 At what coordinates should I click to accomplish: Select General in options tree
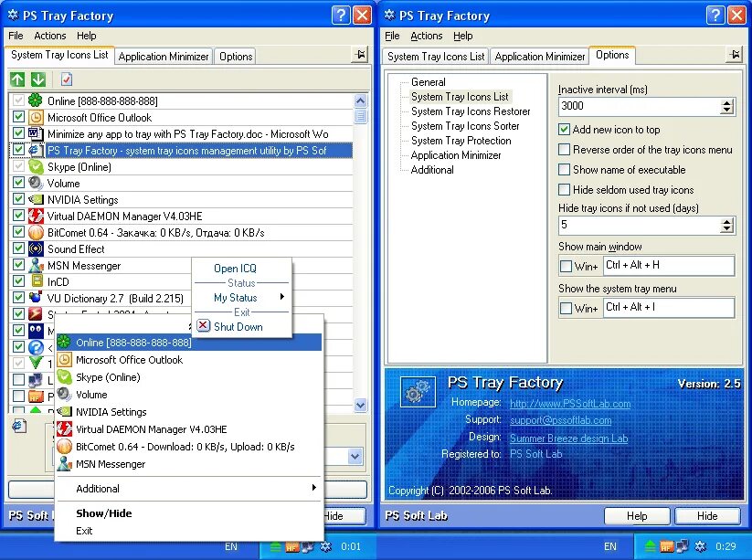[x=429, y=82]
